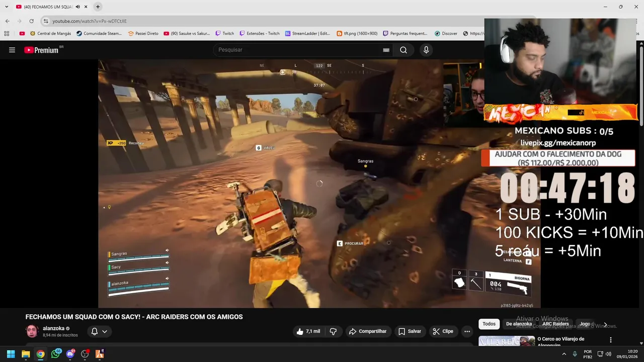Switch to Chrome in taskbar
The image size is (644, 362).
tap(40, 354)
